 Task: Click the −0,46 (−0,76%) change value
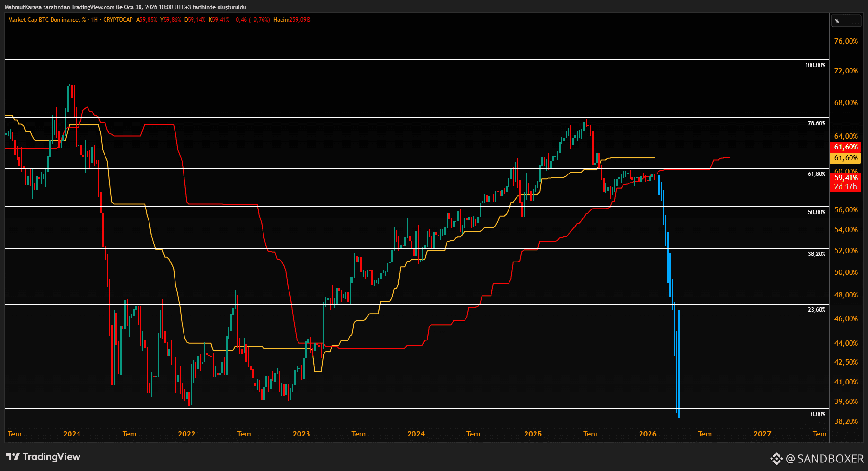[x=251, y=20]
